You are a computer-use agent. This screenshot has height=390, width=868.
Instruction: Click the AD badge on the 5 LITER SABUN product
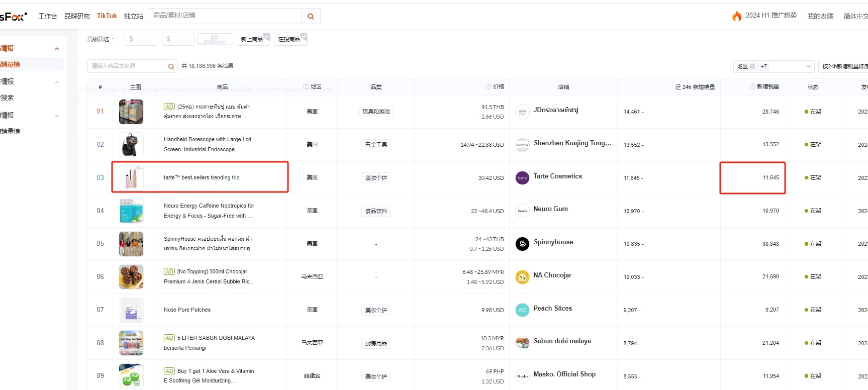pyautogui.click(x=169, y=338)
